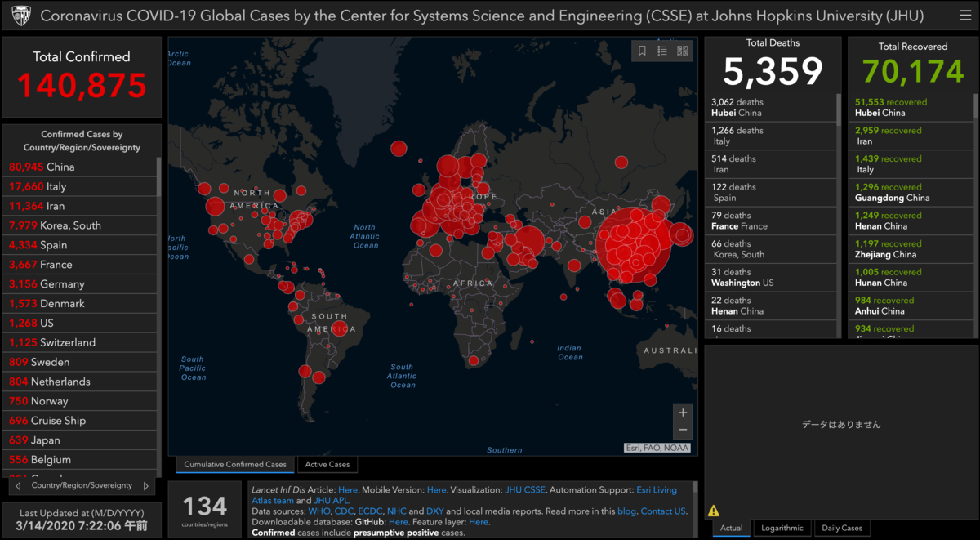Screen dimensions: 980x540
Task: Open the DXY data source link
Action: pyautogui.click(x=435, y=511)
